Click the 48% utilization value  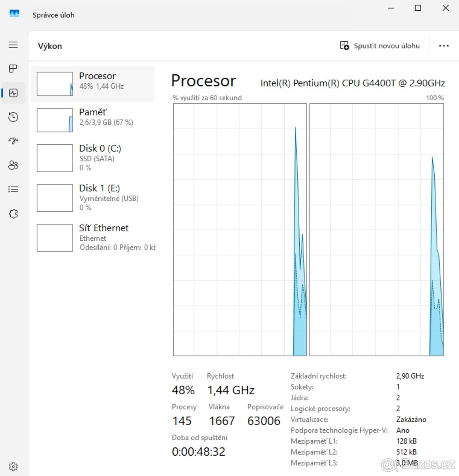click(x=183, y=390)
